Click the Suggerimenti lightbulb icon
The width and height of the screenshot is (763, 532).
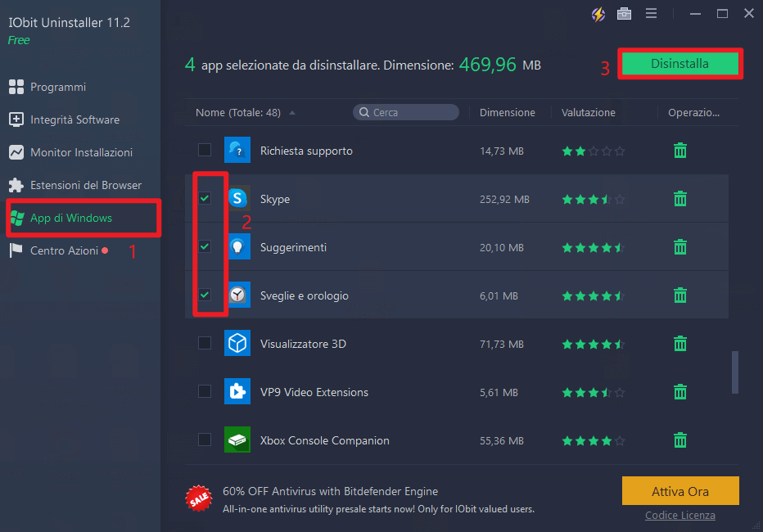[237, 246]
